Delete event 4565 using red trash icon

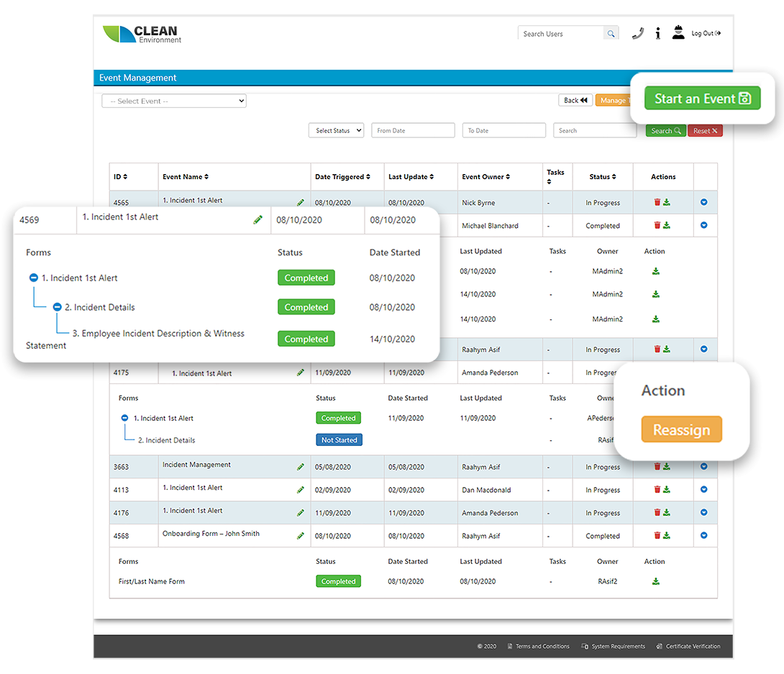click(x=656, y=202)
